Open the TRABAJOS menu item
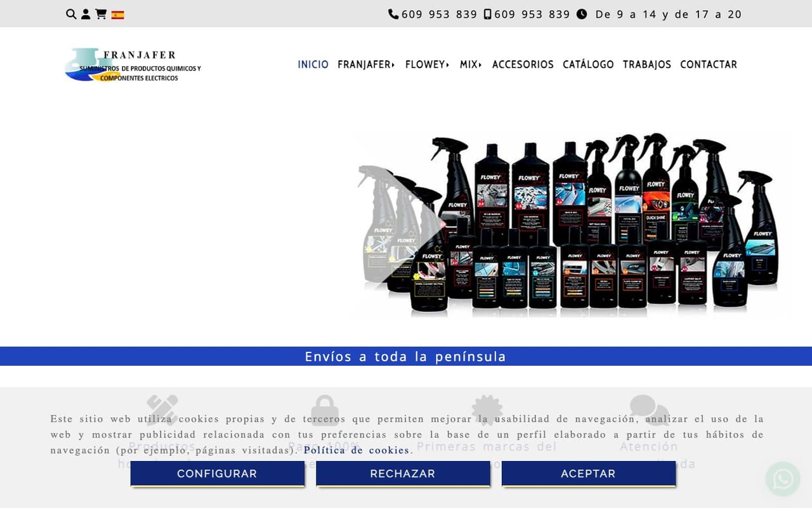812x508 pixels. click(x=646, y=64)
